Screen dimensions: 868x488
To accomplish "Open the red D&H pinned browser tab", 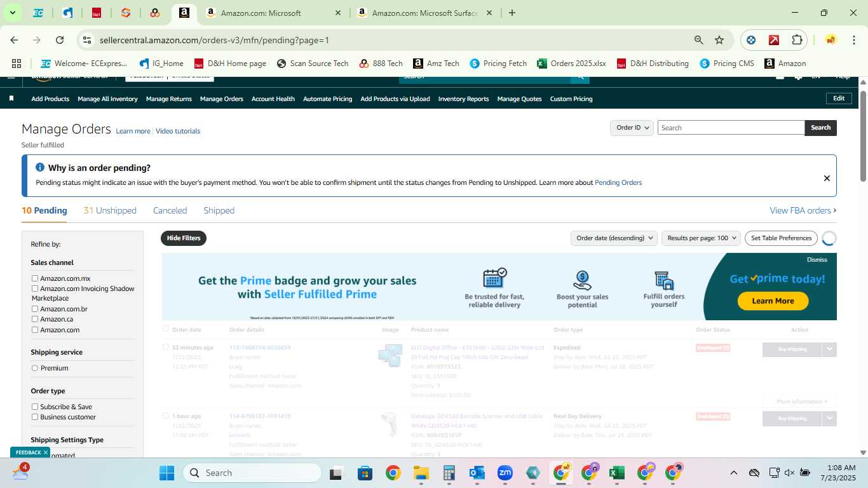I will point(97,13).
